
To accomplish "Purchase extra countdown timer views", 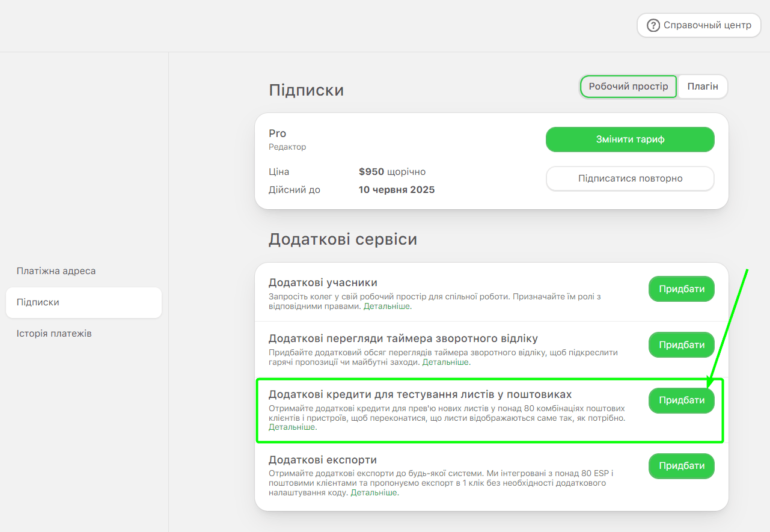I will pyautogui.click(x=681, y=344).
